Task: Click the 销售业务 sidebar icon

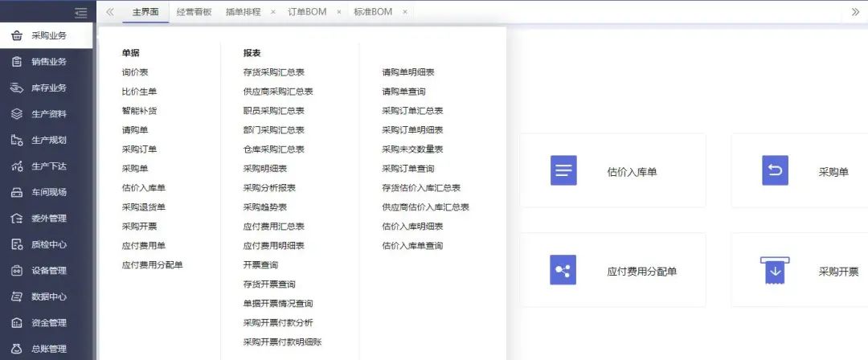Action: 16,62
